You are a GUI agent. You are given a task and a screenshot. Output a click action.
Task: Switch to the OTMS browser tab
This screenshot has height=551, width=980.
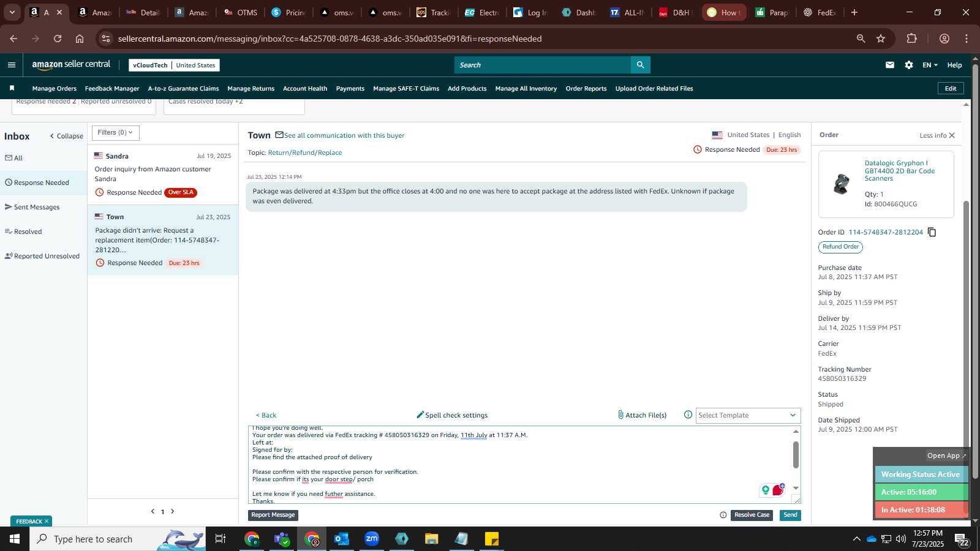click(241, 12)
